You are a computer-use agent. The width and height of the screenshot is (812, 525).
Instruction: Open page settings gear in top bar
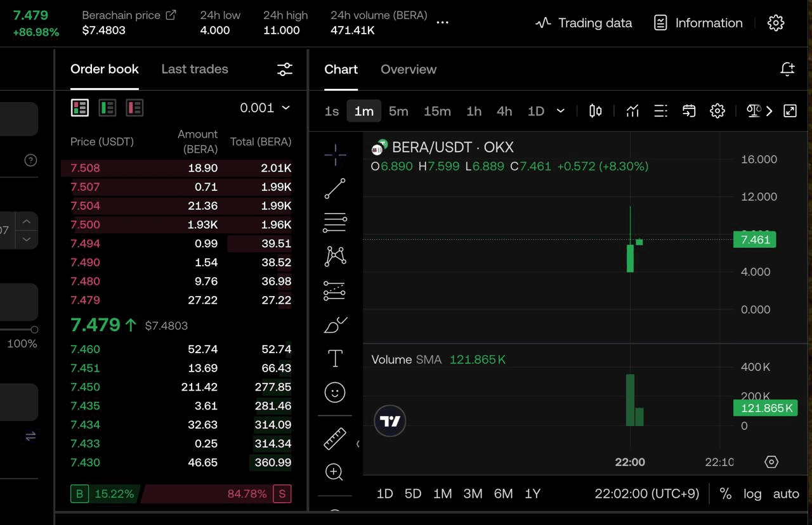click(776, 23)
